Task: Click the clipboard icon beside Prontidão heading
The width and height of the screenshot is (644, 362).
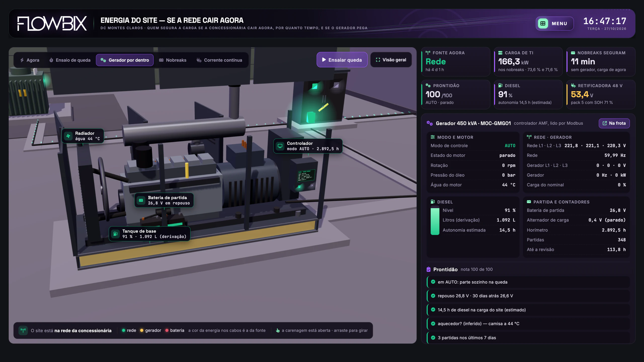Action: click(x=429, y=269)
